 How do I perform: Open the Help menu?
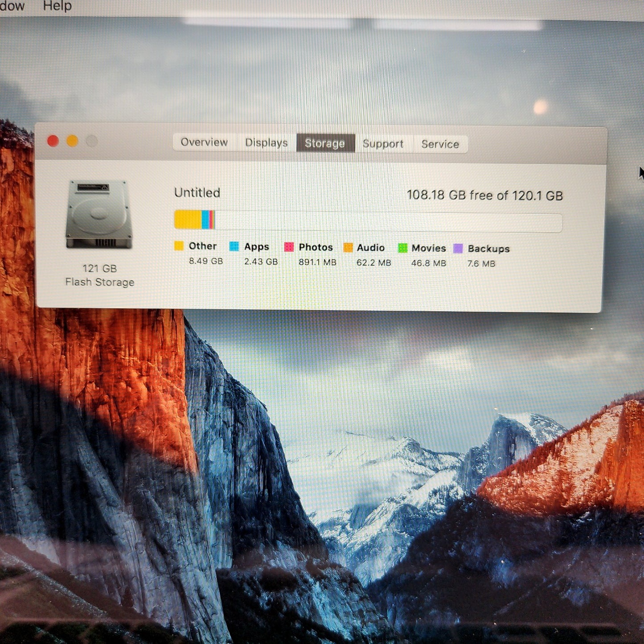(x=57, y=6)
